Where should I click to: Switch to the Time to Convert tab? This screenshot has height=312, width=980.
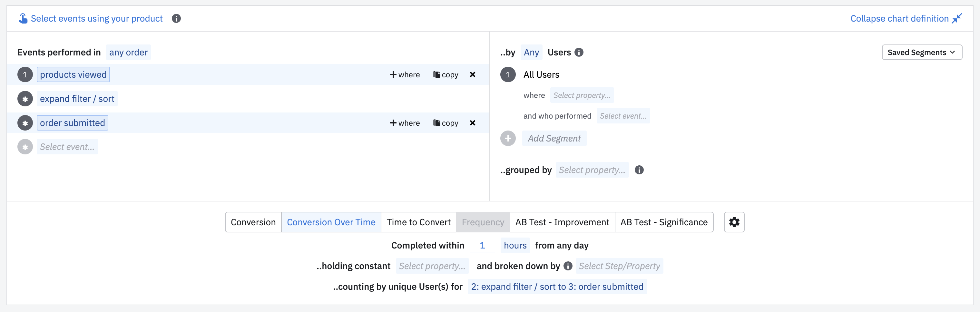(x=418, y=222)
